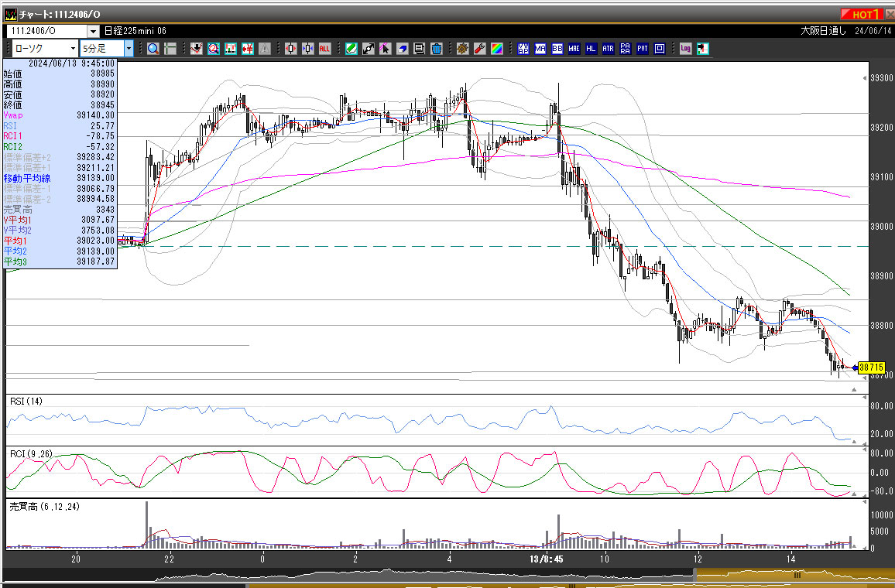Click the red-green bar chart comparison icon
Image resolution: width=895 pixels, height=588 pixels.
click(x=231, y=49)
